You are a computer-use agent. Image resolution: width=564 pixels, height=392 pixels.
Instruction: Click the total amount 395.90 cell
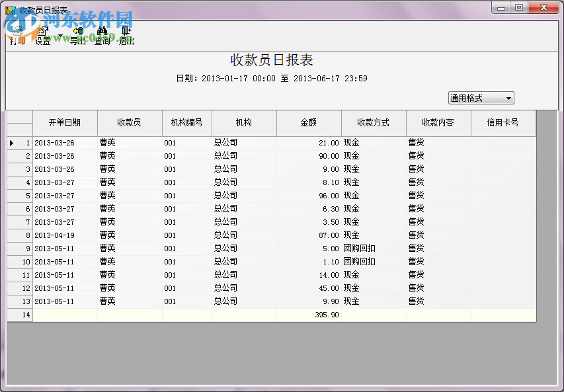(x=326, y=314)
